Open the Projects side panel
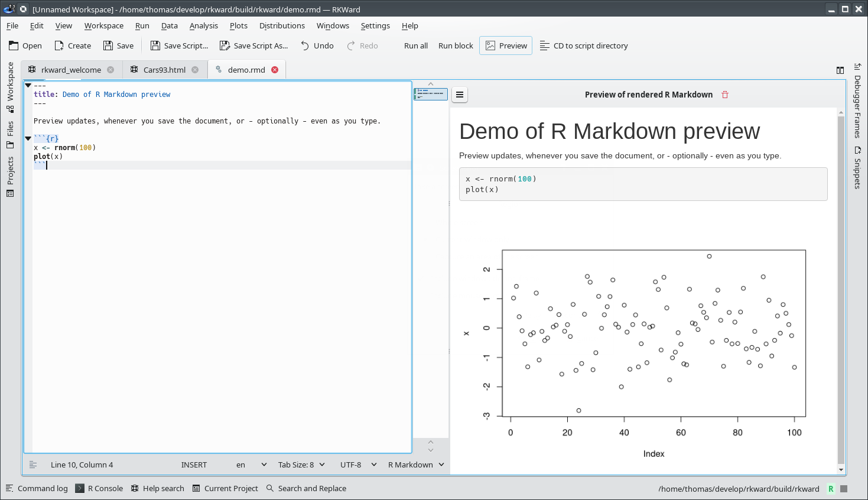868x500 pixels. point(10,176)
